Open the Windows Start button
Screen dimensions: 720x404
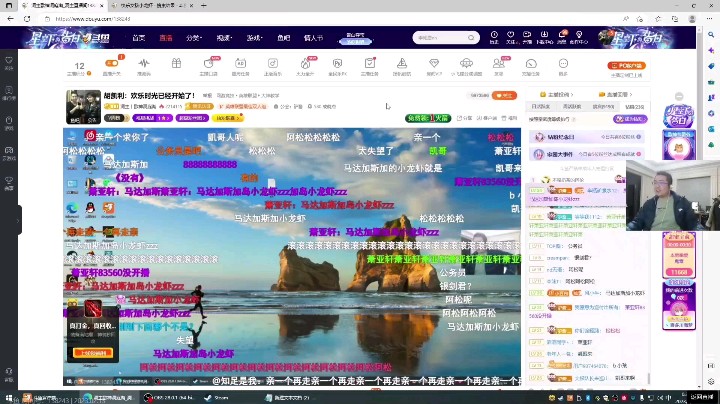(8, 398)
